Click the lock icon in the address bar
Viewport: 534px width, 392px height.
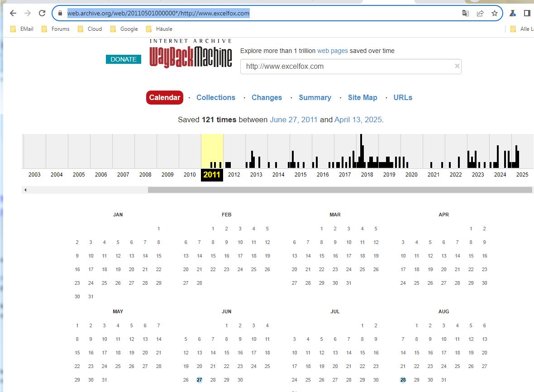[x=60, y=13]
